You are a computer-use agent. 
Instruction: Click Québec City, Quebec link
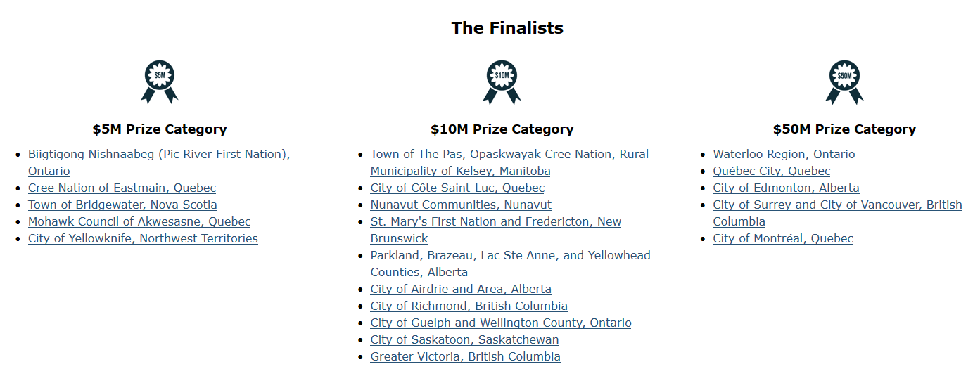click(x=771, y=171)
